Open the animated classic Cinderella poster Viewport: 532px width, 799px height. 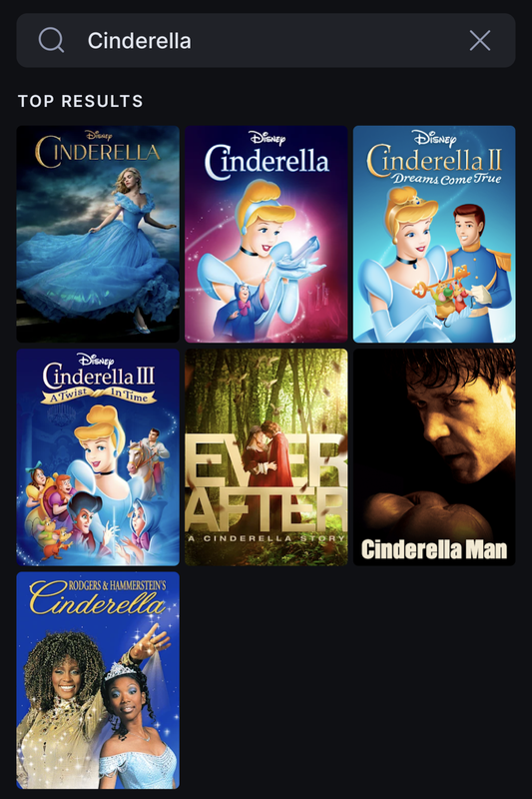click(x=266, y=234)
